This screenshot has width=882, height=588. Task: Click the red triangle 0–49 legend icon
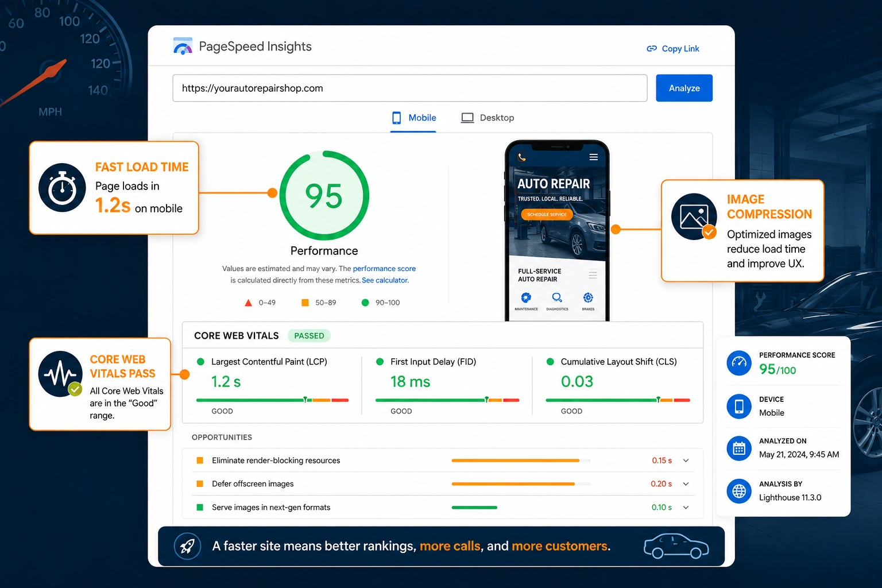[249, 303]
